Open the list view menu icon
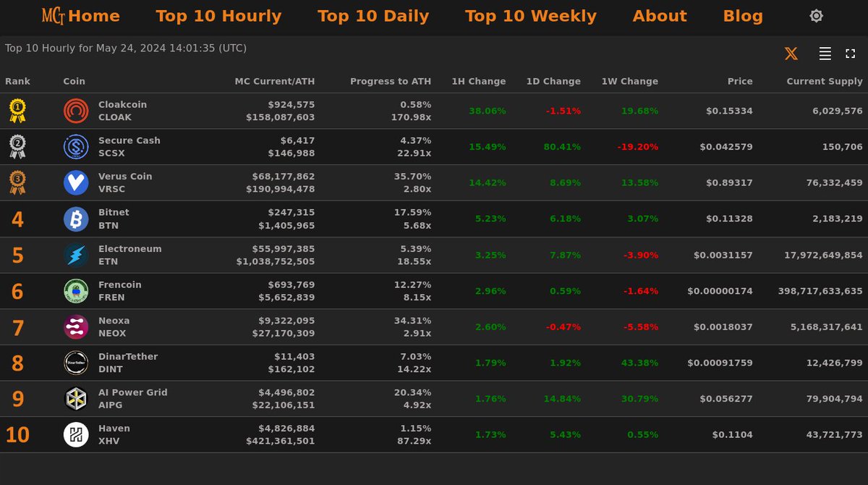 tap(825, 54)
